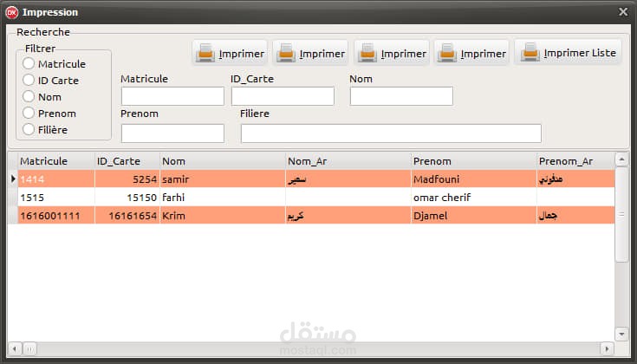Screen dimensions: 637x364
Task: Select the ID Carte filter radio button
Action: point(29,80)
